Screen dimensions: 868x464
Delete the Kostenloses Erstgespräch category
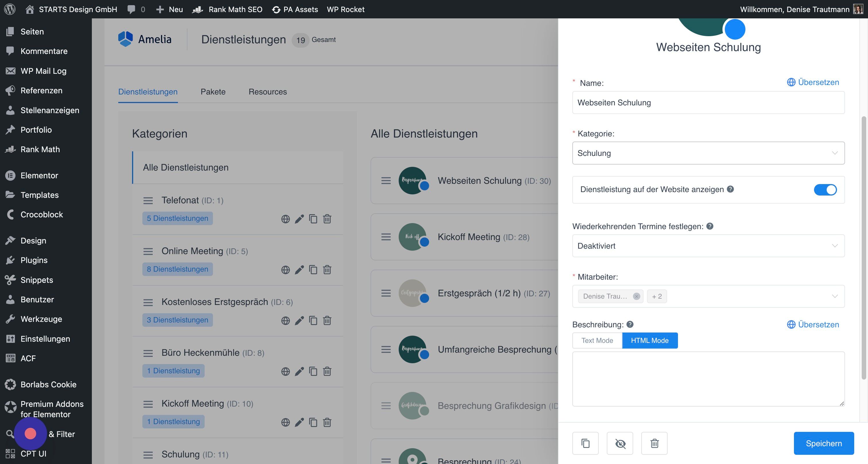pos(327,320)
